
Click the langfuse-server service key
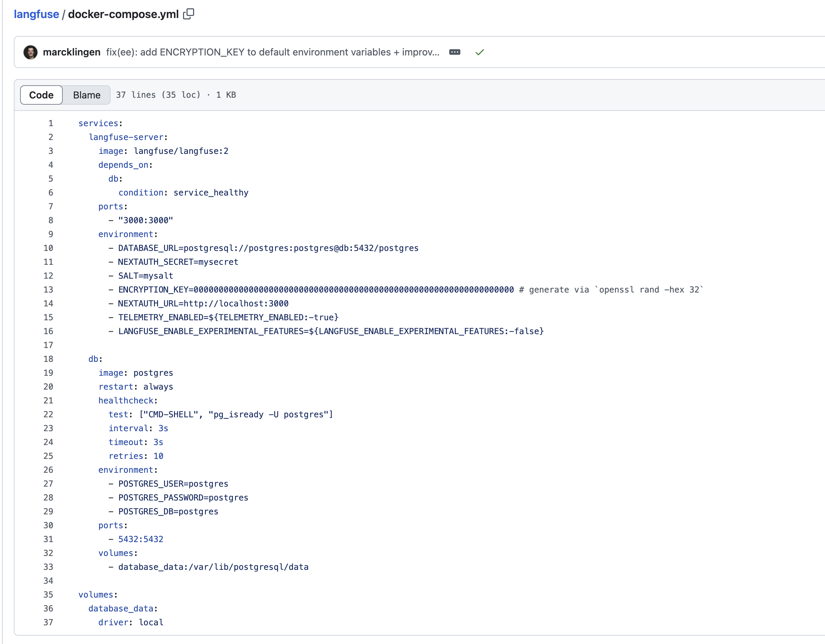[126, 137]
